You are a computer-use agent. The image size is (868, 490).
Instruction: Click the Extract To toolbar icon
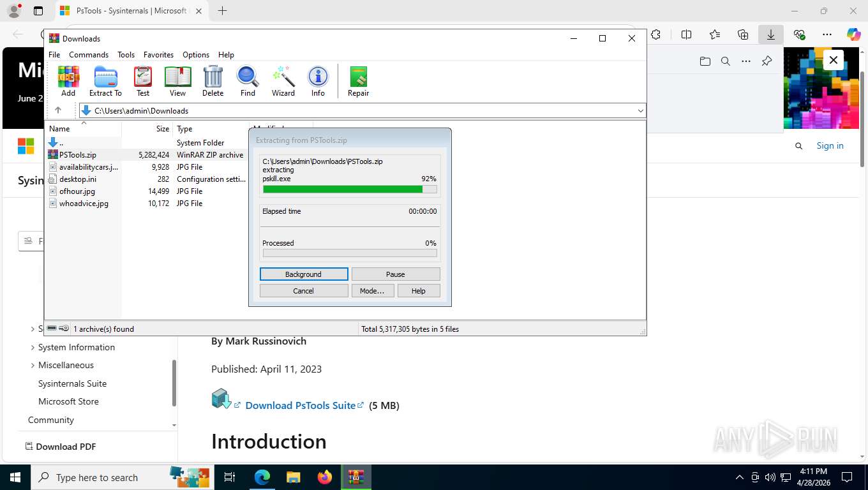[x=105, y=81]
